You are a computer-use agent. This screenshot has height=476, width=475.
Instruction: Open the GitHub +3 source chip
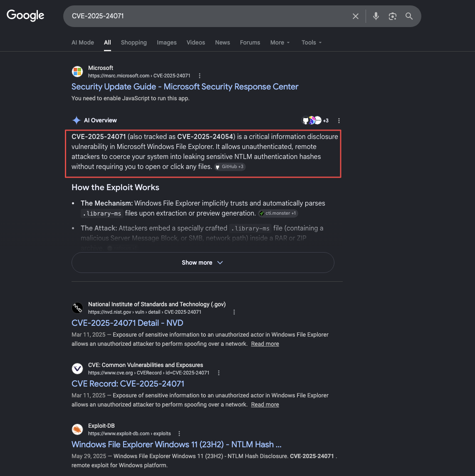[230, 167]
